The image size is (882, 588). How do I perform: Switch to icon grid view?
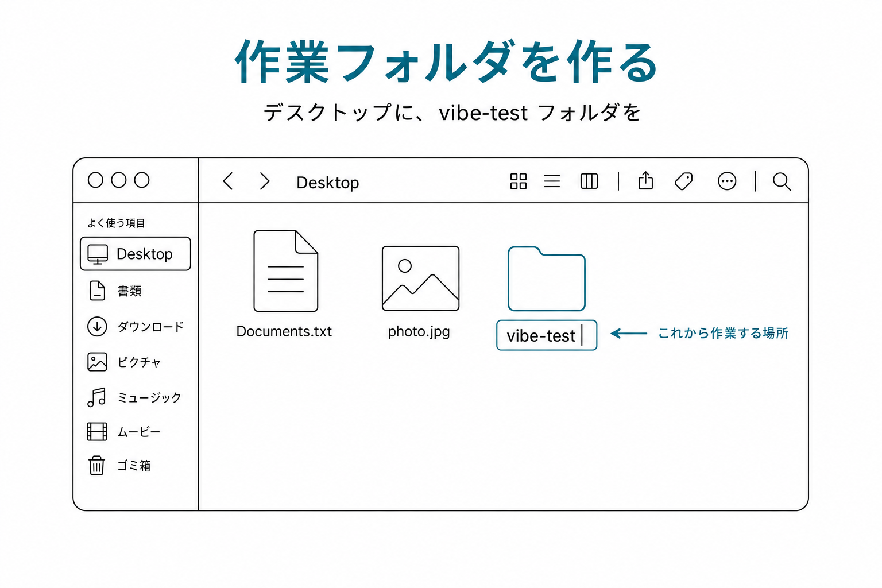[x=519, y=181]
